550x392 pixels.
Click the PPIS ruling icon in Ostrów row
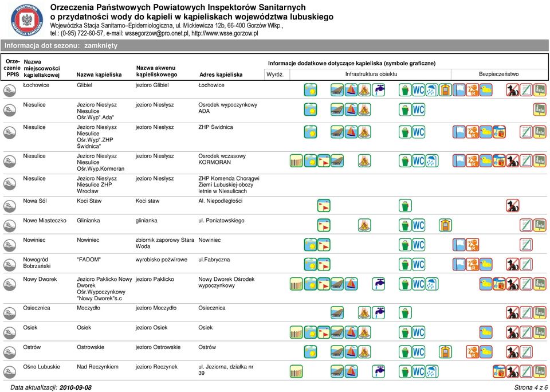pos(10,352)
